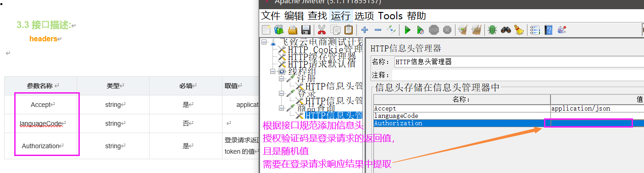Open the 选项 menu

(x=364, y=16)
